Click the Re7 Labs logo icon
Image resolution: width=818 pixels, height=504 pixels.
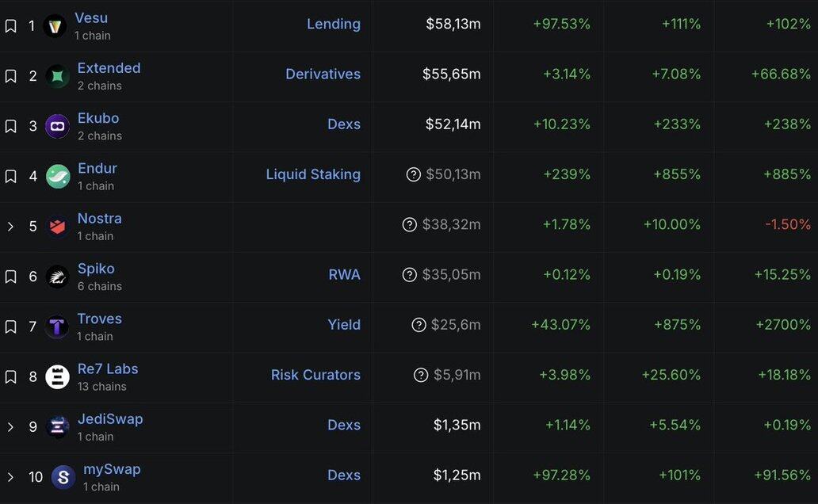point(57,376)
